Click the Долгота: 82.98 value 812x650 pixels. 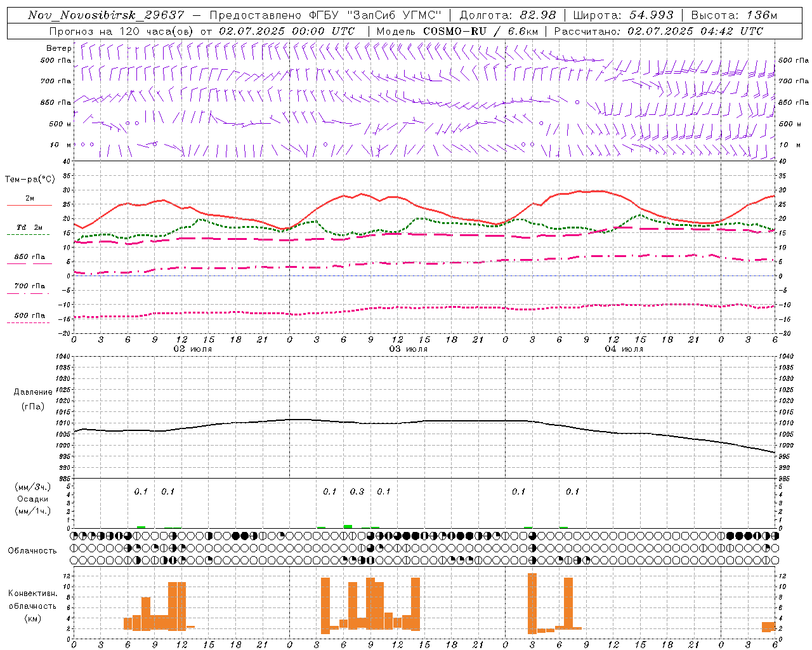(507, 15)
